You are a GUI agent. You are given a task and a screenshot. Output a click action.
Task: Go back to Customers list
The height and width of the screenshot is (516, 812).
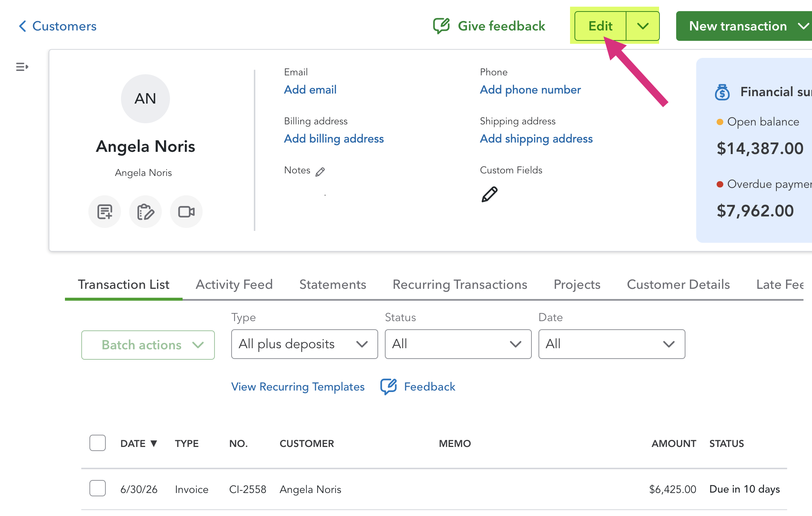point(58,26)
